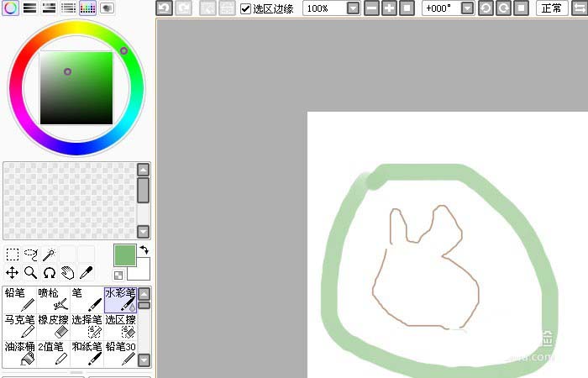
Task: Open the +000° rotation angle dropdown
Action: 467,8
